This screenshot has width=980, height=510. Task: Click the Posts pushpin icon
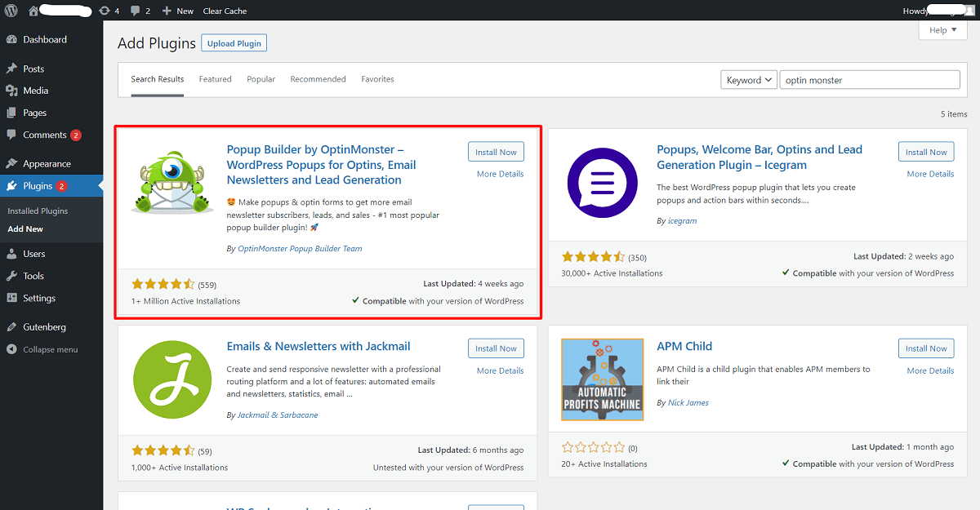pyautogui.click(x=11, y=69)
